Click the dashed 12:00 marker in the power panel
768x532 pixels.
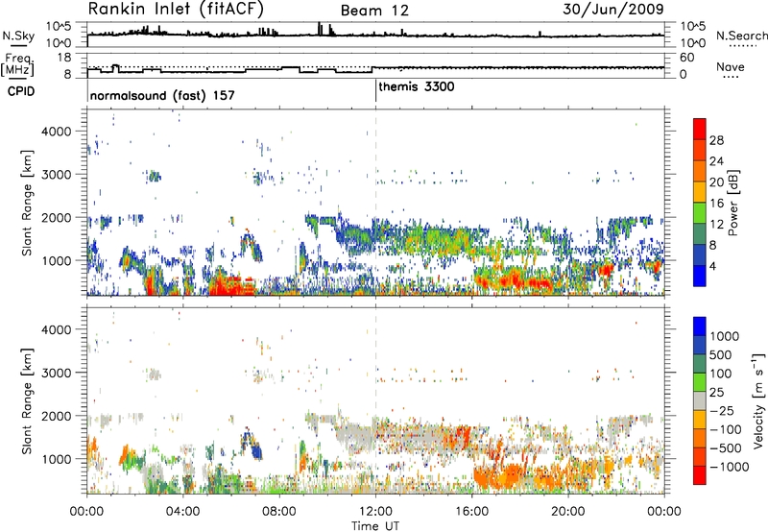pyautogui.click(x=375, y=203)
